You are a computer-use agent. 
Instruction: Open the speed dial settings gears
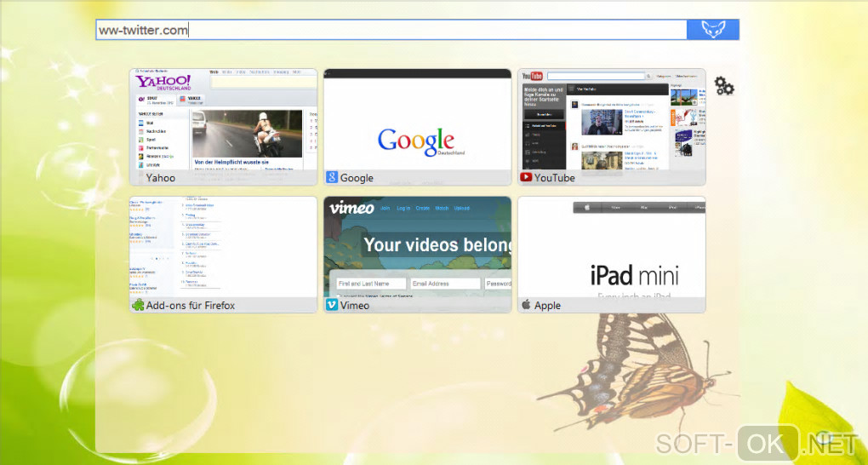pyautogui.click(x=723, y=86)
